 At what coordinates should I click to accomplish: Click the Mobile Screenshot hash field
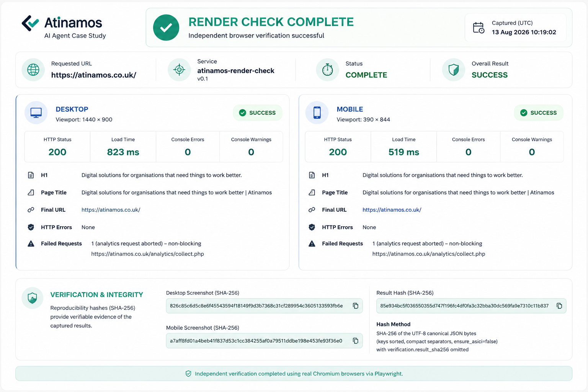(264, 341)
